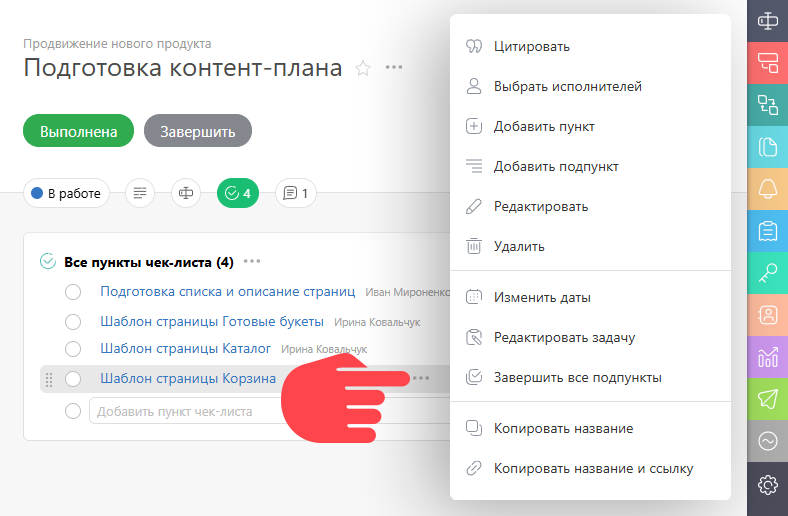Image resolution: width=788 pixels, height=516 pixels.
Task: Open the comments pill showing 1
Action: point(296,193)
